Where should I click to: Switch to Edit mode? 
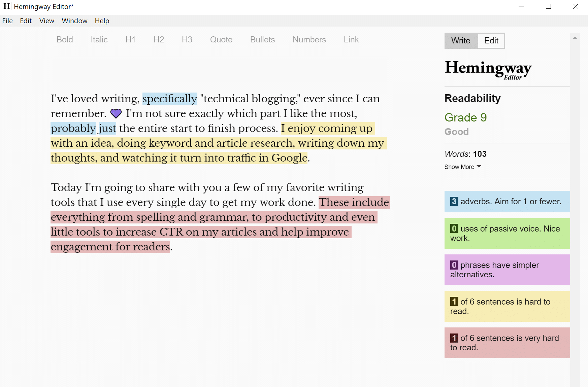click(491, 41)
